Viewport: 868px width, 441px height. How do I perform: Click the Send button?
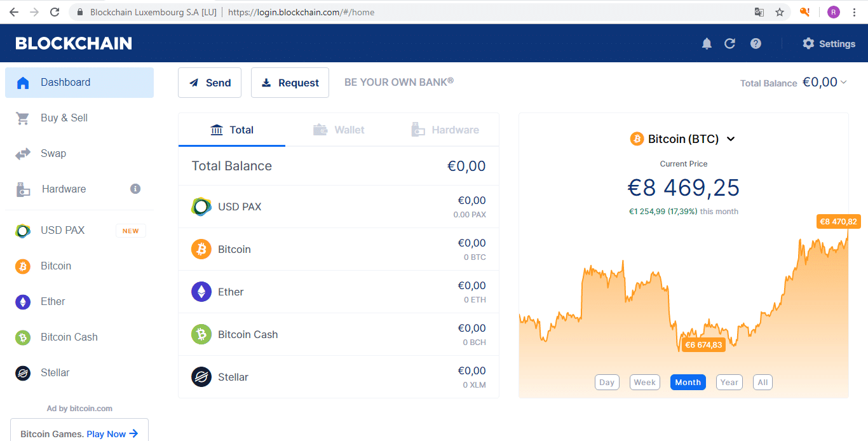[210, 83]
